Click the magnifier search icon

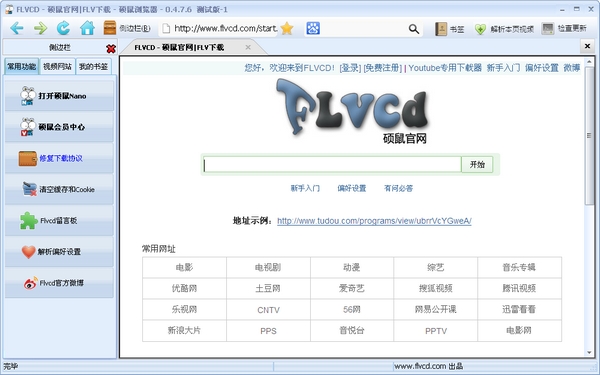(414, 29)
